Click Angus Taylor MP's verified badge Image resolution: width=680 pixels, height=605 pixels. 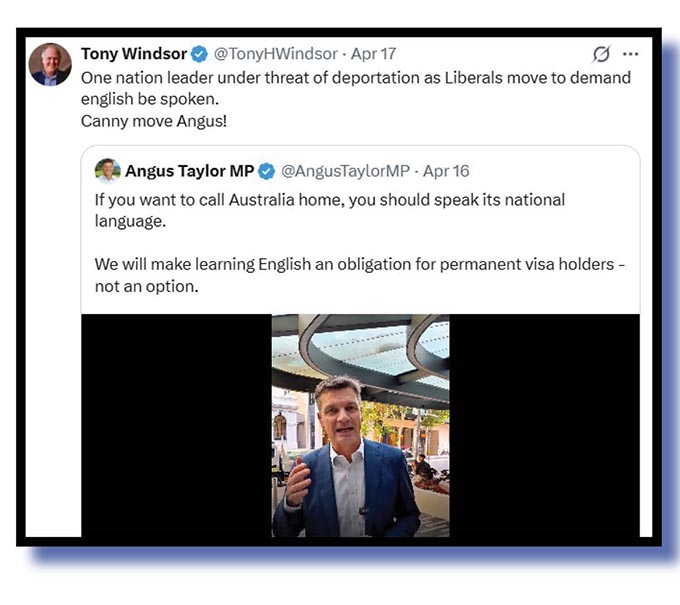point(267,170)
